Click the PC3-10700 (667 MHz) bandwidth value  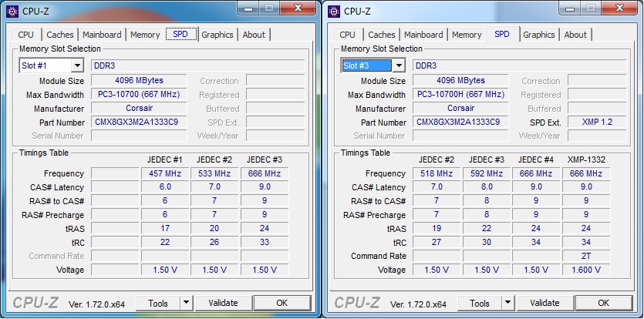click(x=139, y=95)
